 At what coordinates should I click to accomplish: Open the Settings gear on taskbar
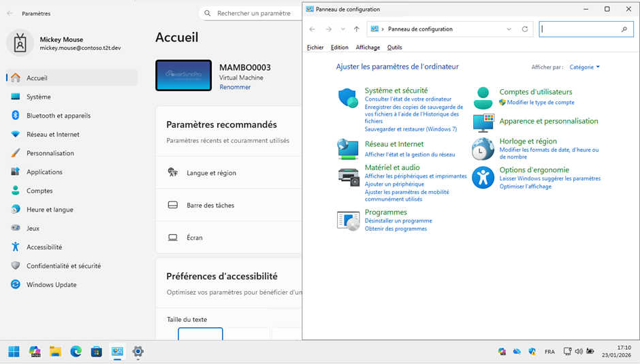point(138,351)
